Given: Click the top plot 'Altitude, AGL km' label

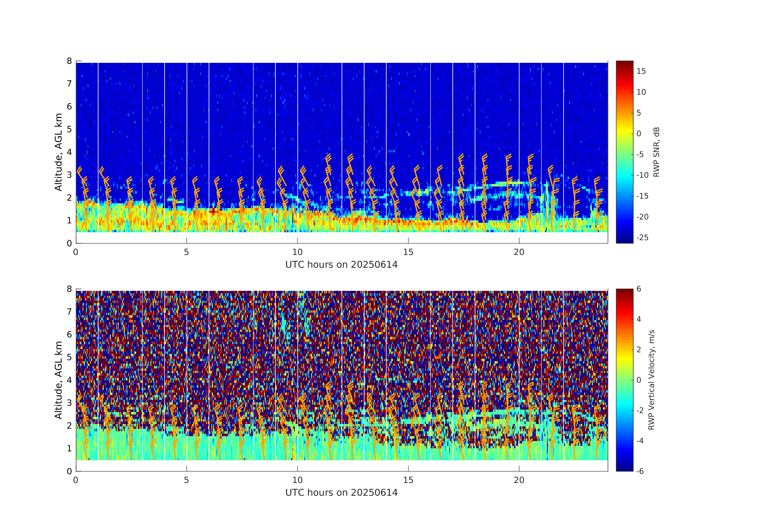Looking at the screenshot, I should (x=58, y=152).
